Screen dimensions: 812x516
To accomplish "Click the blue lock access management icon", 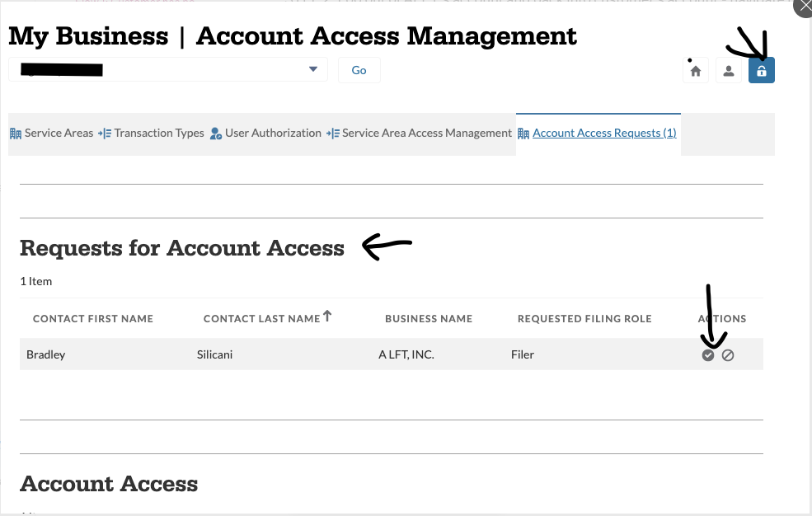I will [761, 70].
